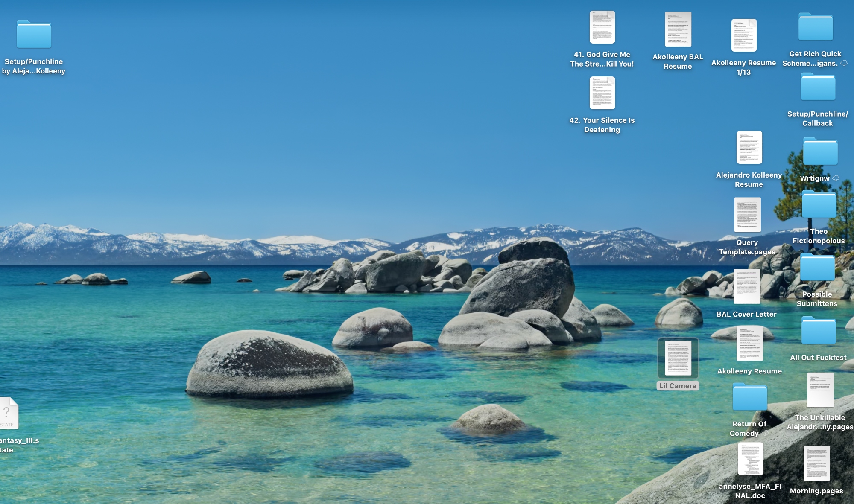The height and width of the screenshot is (504, 854).
Task: Select the Setup/Punchline/Callback folder
Action: (818, 87)
